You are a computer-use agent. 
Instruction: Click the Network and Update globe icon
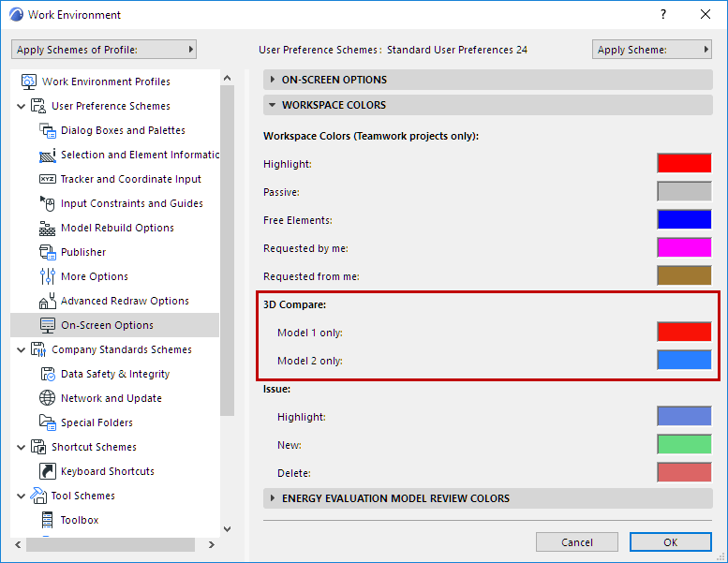[48, 398]
